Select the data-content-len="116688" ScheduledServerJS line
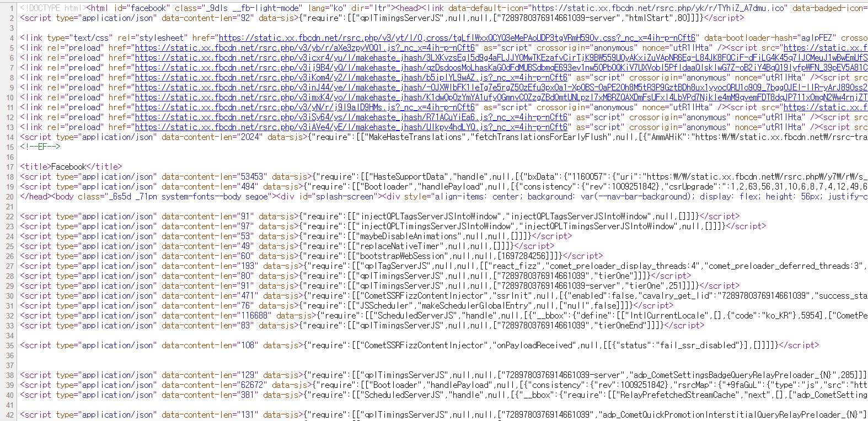868x421 pixels. pos(444,315)
